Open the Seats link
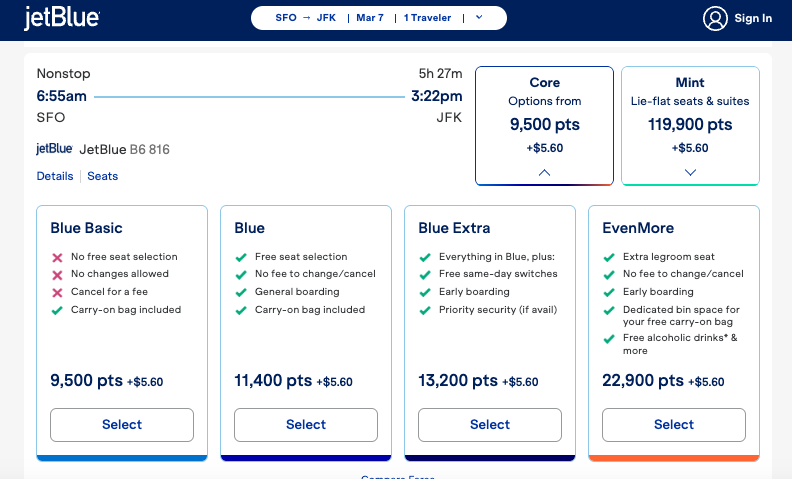Viewport: 792px width, 479px height. click(x=103, y=176)
